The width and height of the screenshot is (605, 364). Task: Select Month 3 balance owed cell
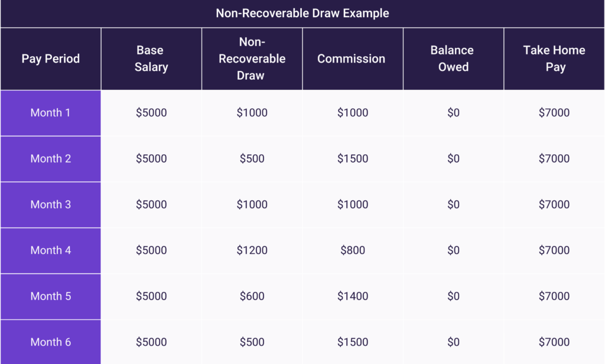pos(453,204)
